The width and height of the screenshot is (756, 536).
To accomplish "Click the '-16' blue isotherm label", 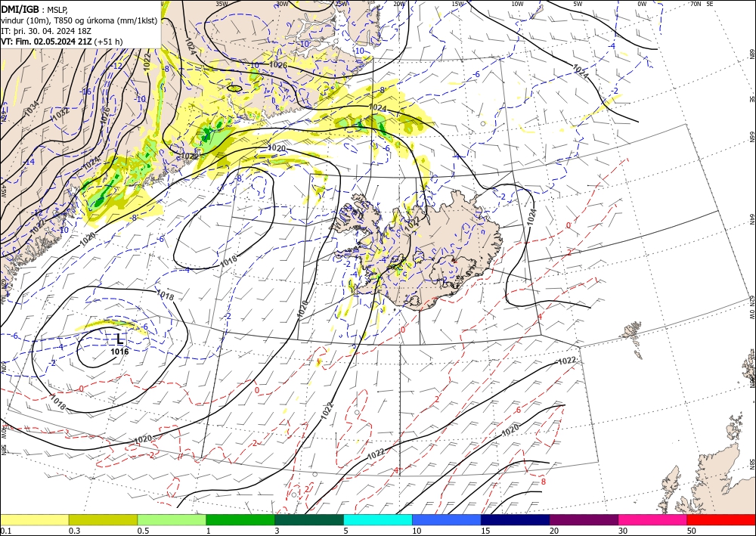I will coord(86,91).
